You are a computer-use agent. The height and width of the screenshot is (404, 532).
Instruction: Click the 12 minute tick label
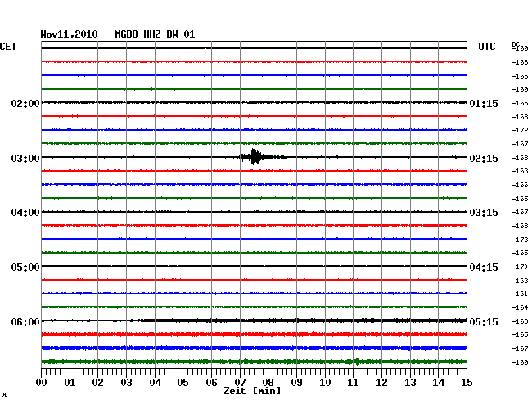point(381,382)
